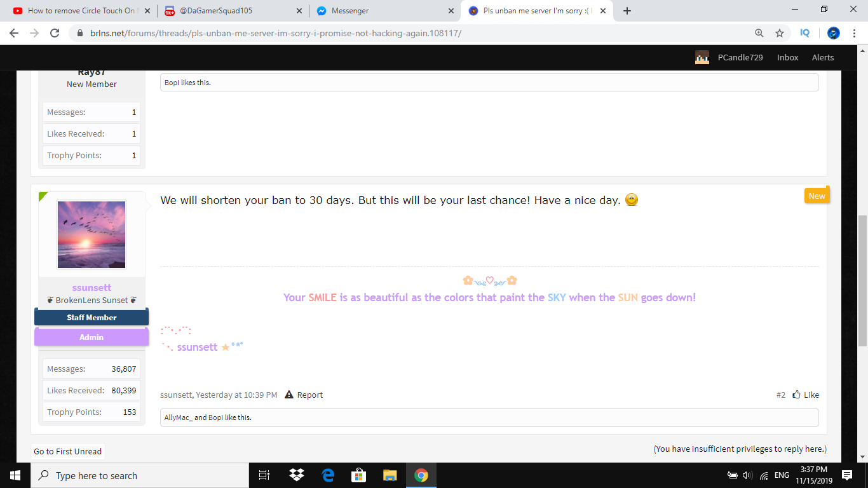868x488 pixels.
Task: Click the "BrokenLens Sunset" user title
Action: click(92, 300)
